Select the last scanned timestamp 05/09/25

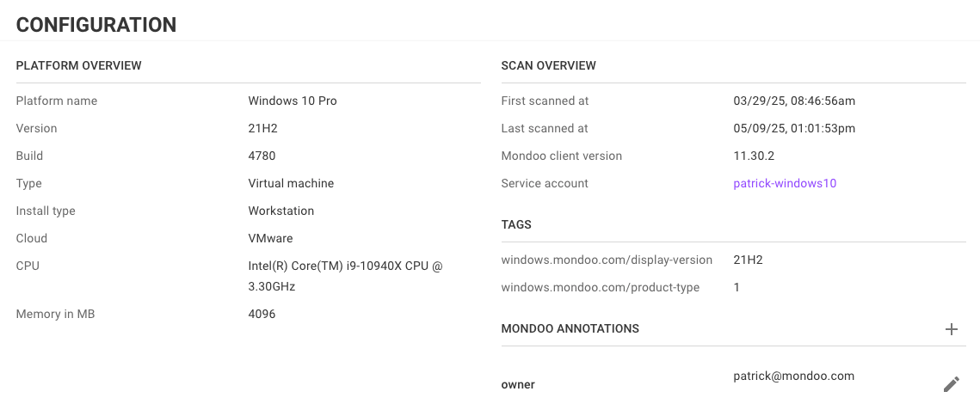[794, 128]
